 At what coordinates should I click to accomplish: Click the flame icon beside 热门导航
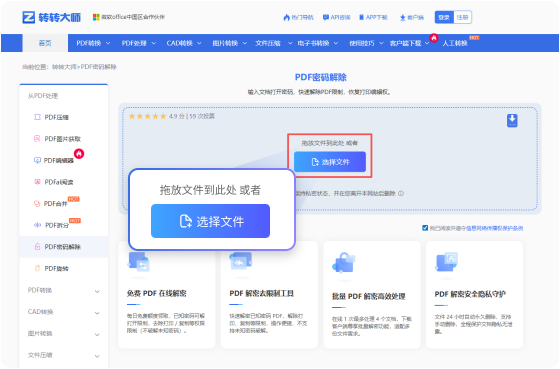(286, 17)
